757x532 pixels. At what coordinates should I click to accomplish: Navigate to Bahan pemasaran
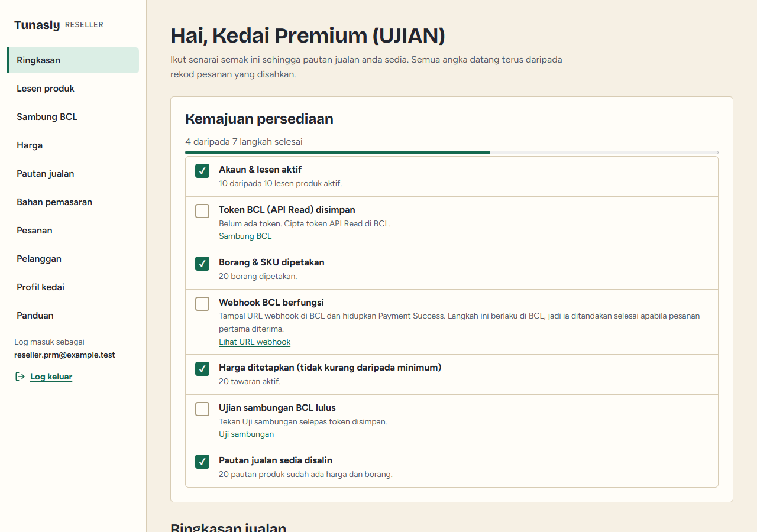click(x=73, y=202)
